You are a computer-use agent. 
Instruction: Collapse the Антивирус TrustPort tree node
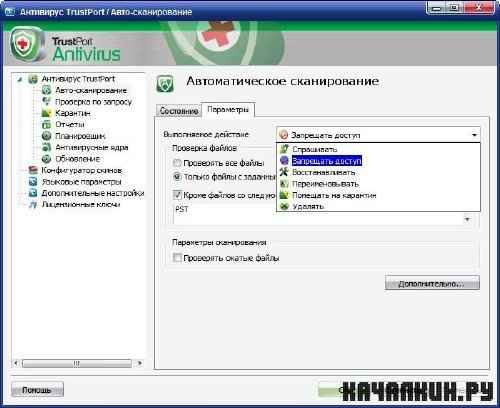tap(20, 79)
